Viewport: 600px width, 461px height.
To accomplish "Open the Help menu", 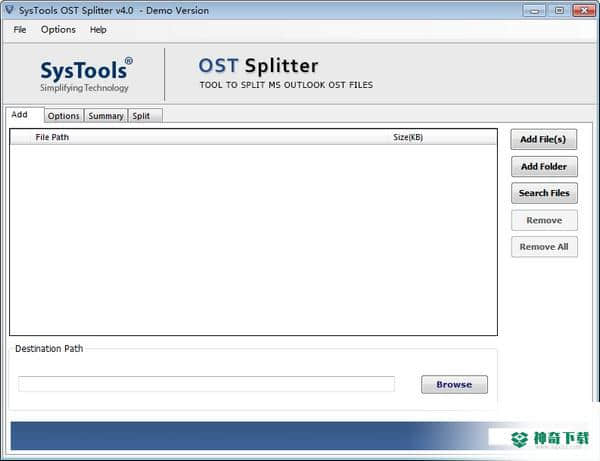I will (x=98, y=30).
